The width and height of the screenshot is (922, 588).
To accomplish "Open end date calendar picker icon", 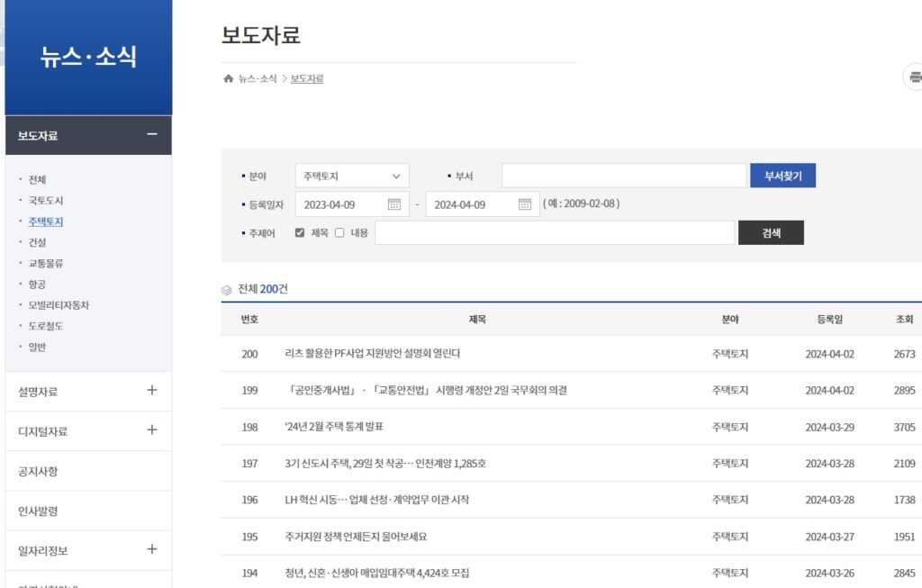I will (525, 204).
